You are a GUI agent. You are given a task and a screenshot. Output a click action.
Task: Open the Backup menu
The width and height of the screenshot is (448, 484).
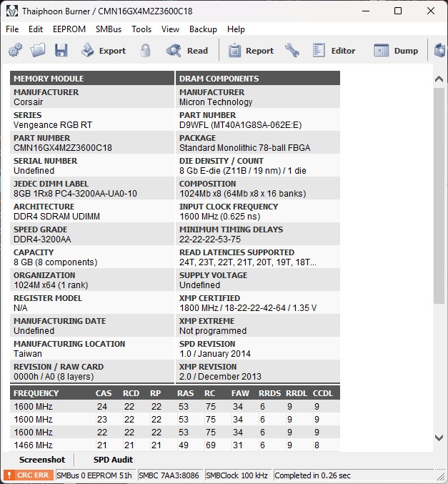(x=203, y=29)
